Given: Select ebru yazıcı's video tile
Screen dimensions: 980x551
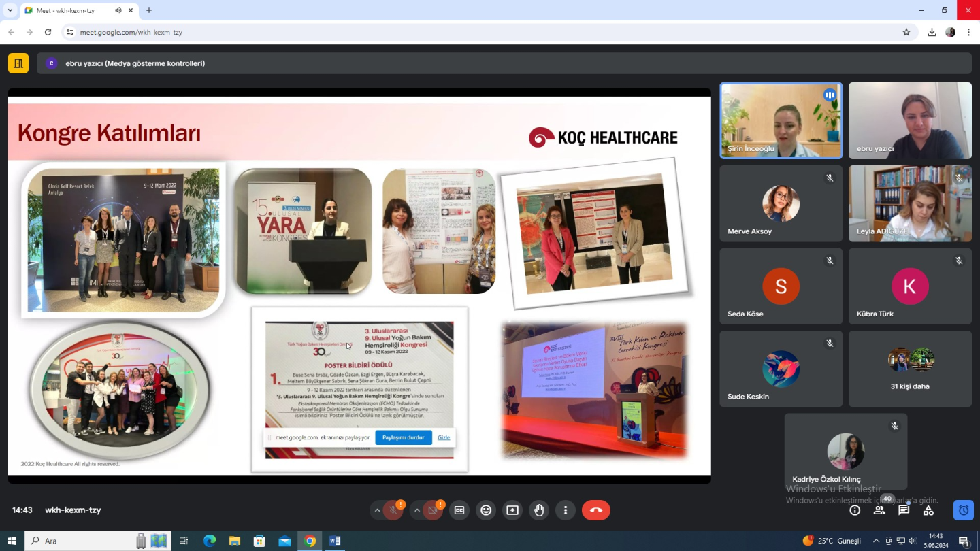Looking at the screenshot, I should (910, 121).
